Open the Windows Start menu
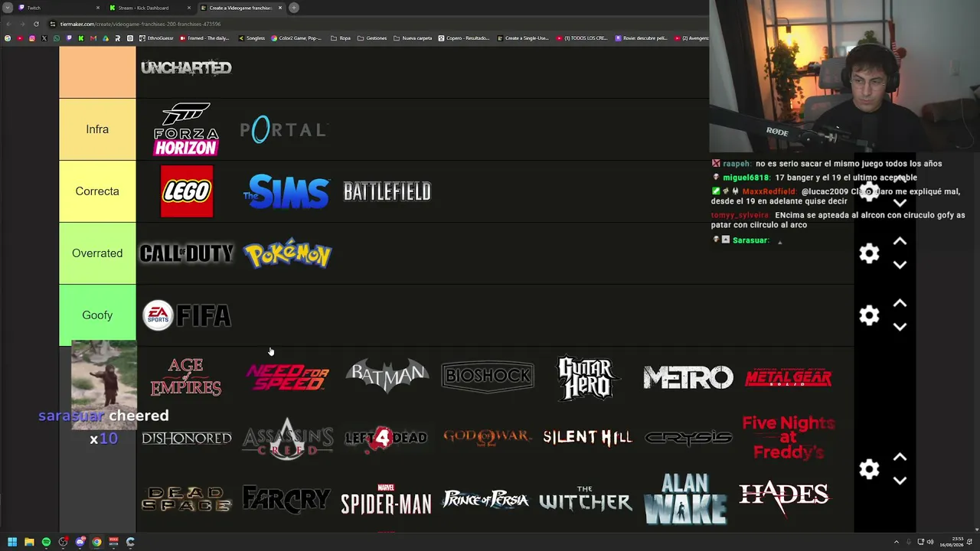 (12, 542)
